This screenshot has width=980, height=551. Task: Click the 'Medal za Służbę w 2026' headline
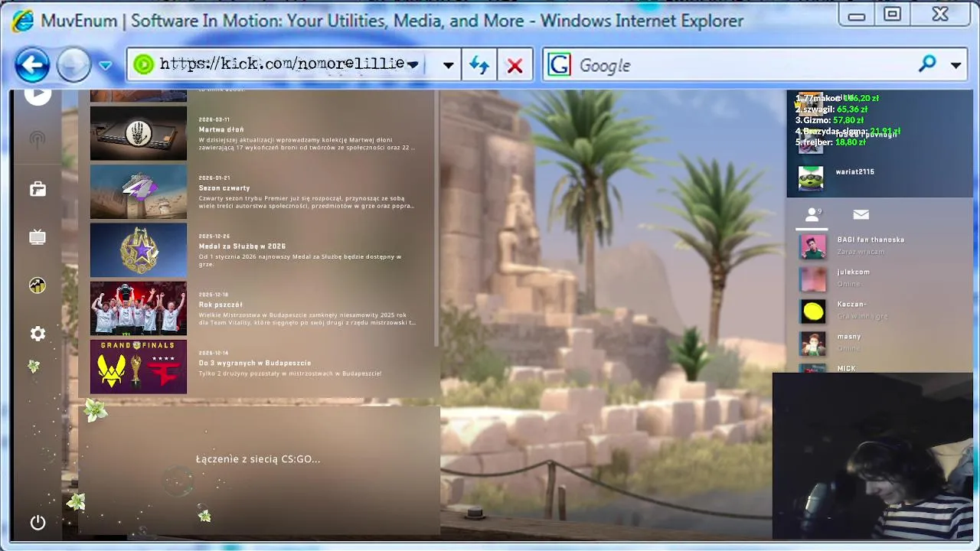(242, 246)
